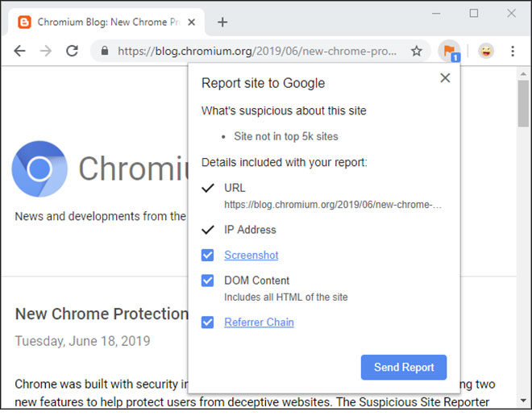View site info via padlock icon
Image resolution: width=532 pixels, height=416 pixels.
[x=105, y=52]
